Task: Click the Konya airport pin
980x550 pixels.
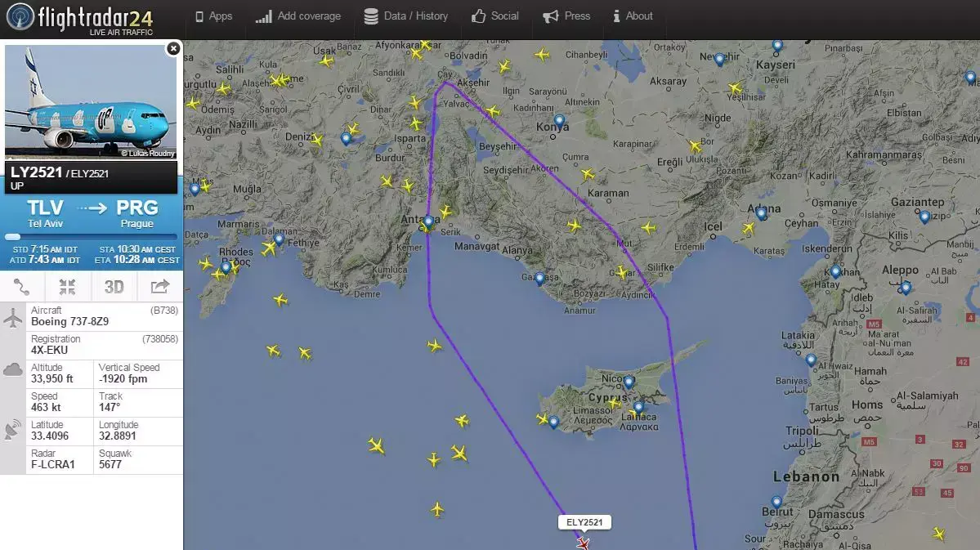Action: (559, 121)
